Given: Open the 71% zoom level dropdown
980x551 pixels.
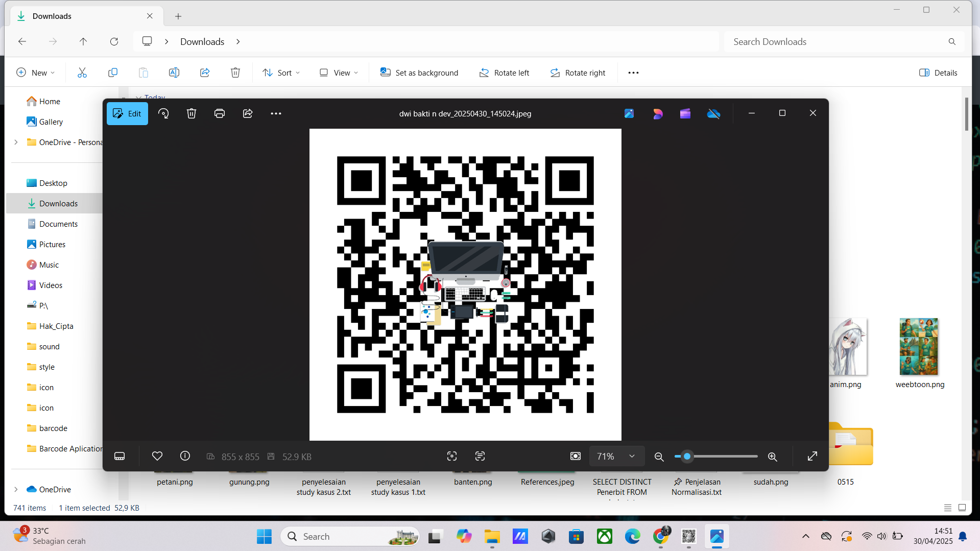Looking at the screenshot, I should coord(617,456).
